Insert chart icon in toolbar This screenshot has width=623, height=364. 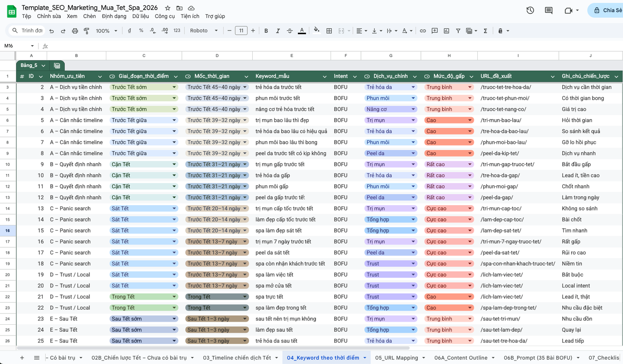pos(447,31)
